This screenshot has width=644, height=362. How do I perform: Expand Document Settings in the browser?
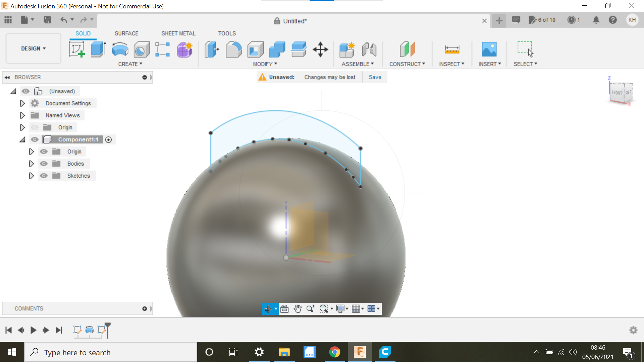pyautogui.click(x=22, y=103)
